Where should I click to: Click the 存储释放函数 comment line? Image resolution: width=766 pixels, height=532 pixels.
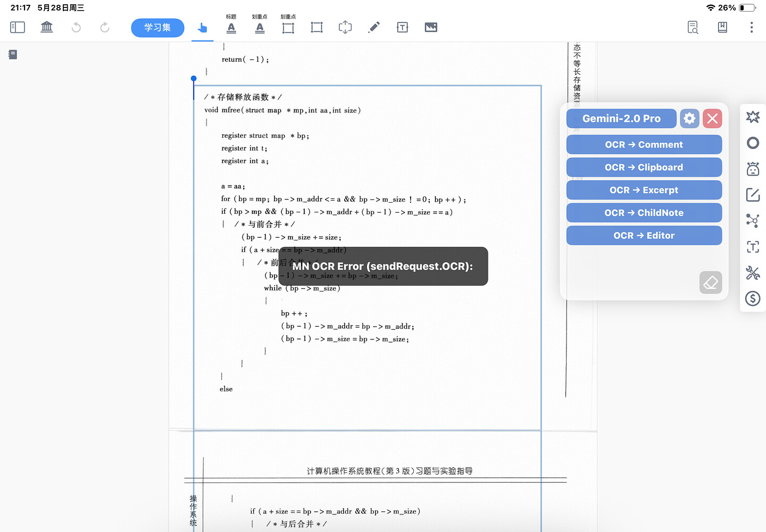click(x=243, y=97)
